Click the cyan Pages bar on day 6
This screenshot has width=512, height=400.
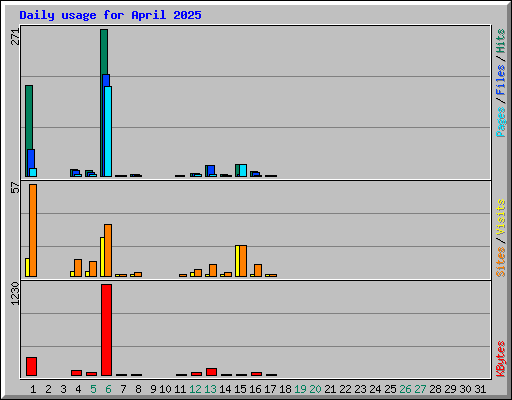pyautogui.click(x=108, y=131)
